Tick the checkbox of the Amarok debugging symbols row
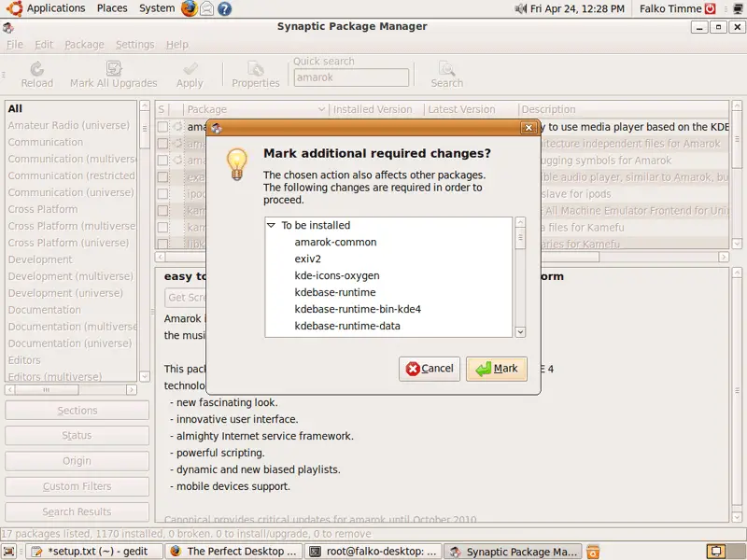The image size is (747, 560). [x=162, y=160]
